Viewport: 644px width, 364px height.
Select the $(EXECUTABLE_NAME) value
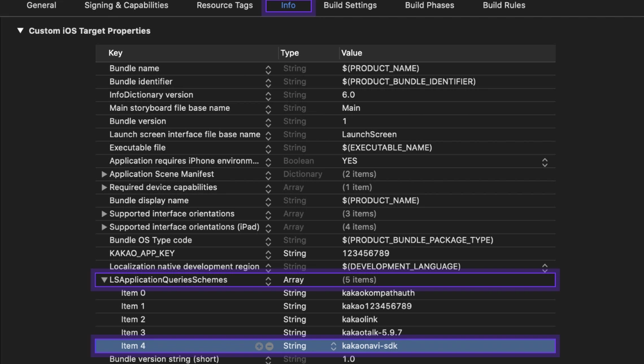coord(387,148)
